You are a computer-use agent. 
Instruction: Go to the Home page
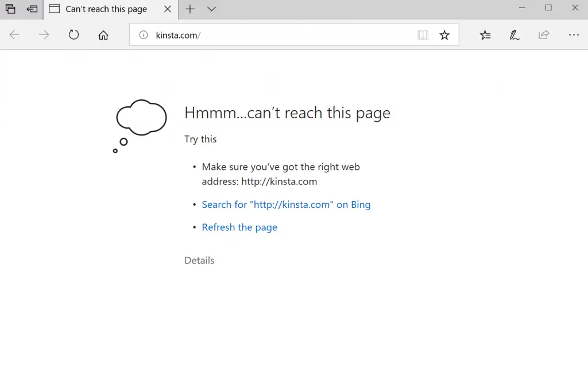tap(103, 35)
